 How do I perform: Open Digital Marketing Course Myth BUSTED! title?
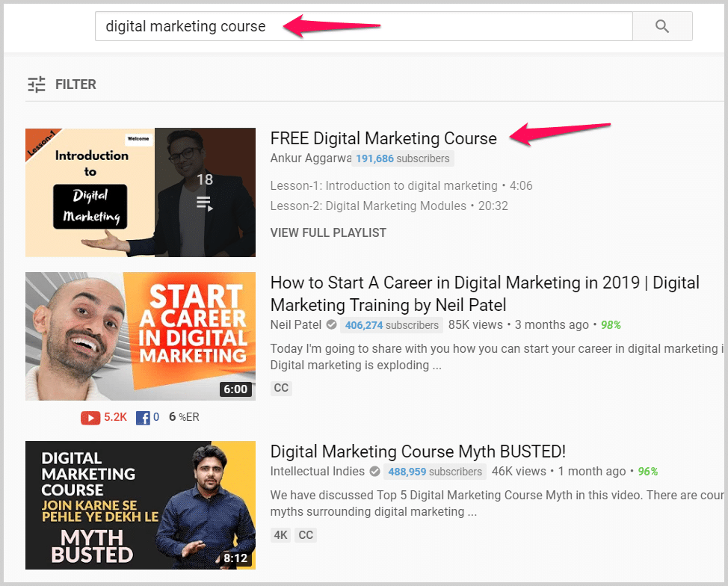(418, 451)
